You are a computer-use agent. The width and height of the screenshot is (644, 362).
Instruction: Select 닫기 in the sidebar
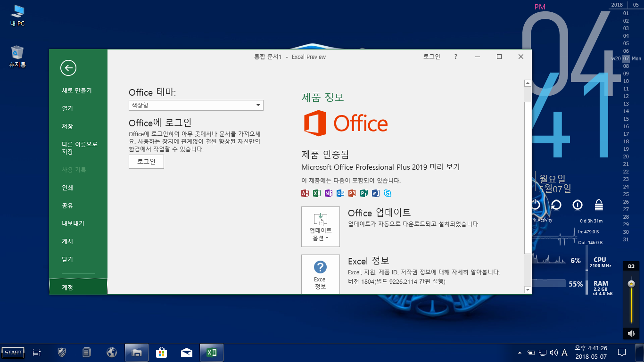pyautogui.click(x=67, y=259)
